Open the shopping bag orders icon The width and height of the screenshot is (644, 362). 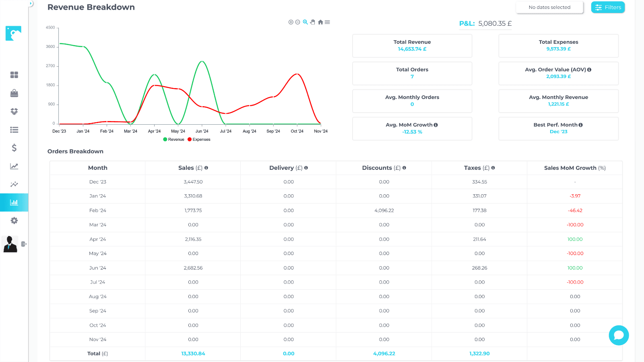(14, 93)
